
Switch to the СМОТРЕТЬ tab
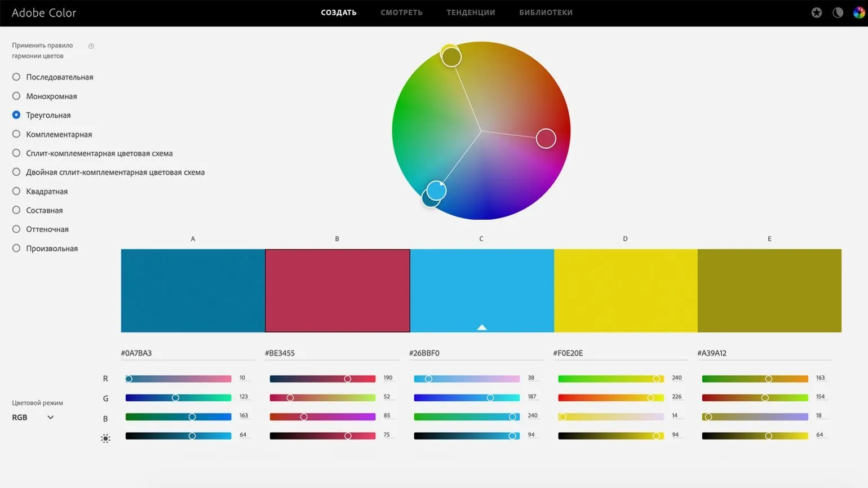401,12
